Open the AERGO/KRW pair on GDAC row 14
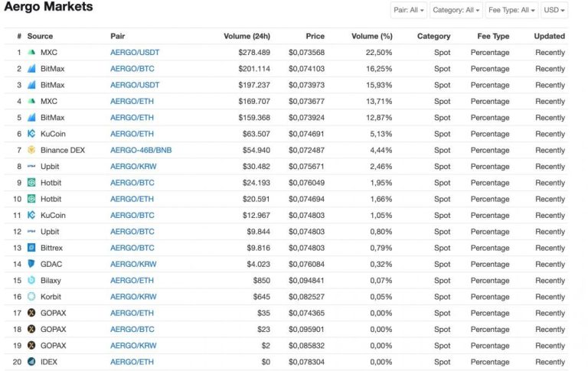 [133, 264]
